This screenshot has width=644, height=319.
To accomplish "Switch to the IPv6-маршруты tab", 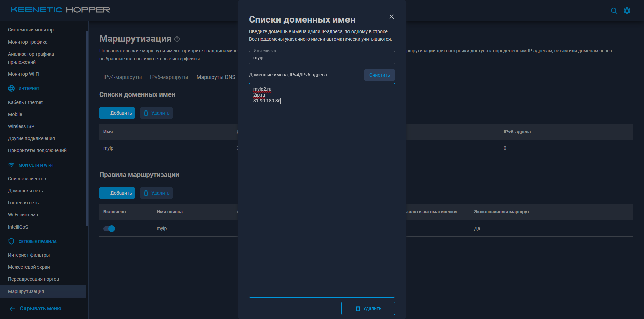I will click(169, 77).
